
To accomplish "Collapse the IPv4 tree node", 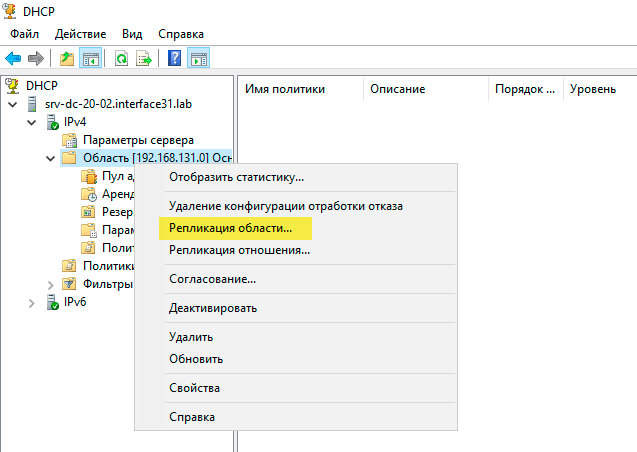I will point(32,122).
